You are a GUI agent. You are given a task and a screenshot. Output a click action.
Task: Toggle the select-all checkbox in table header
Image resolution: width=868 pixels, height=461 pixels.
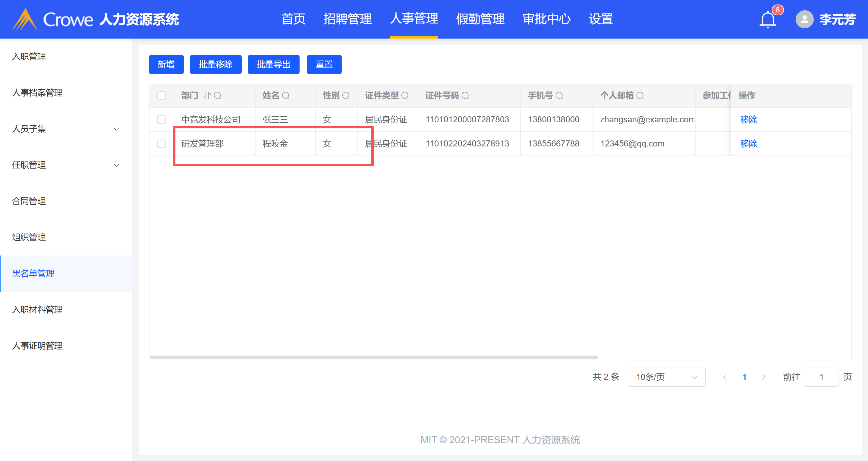pyautogui.click(x=162, y=96)
